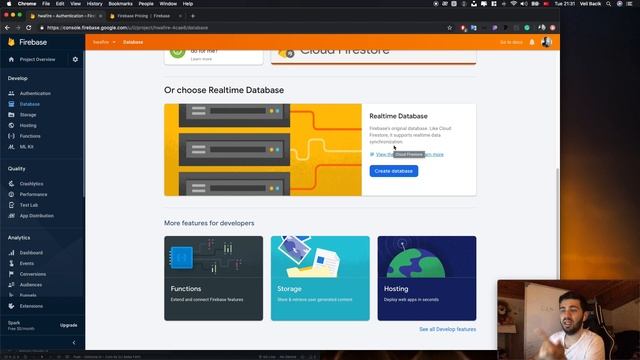Open the Chrome File menu

point(46,4)
